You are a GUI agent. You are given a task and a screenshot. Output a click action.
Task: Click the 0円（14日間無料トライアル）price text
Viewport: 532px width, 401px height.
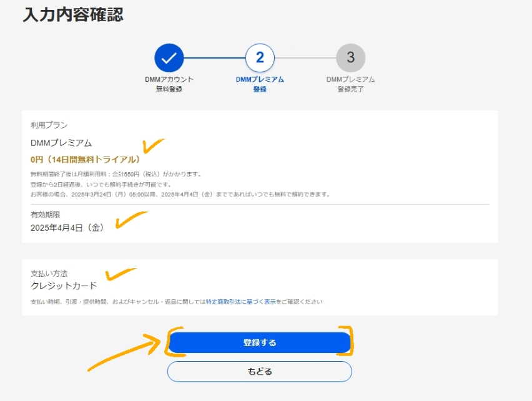pyautogui.click(x=85, y=159)
